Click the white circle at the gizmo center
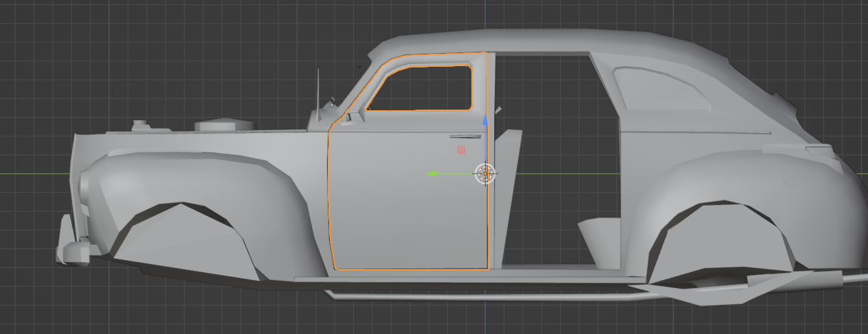 485,174
